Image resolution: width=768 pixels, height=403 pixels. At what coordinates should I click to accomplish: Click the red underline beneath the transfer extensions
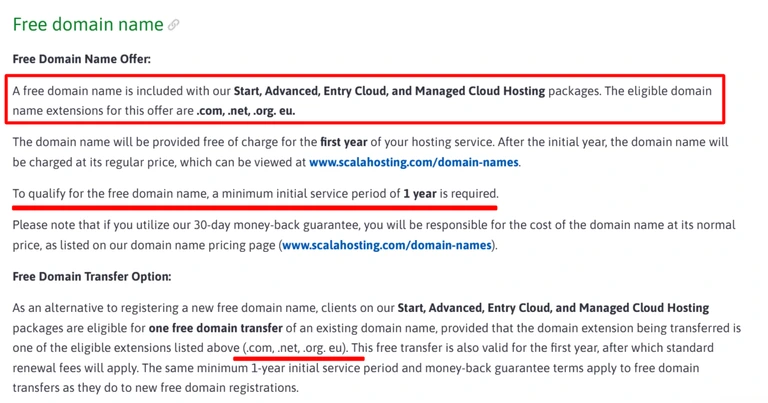(x=299, y=358)
